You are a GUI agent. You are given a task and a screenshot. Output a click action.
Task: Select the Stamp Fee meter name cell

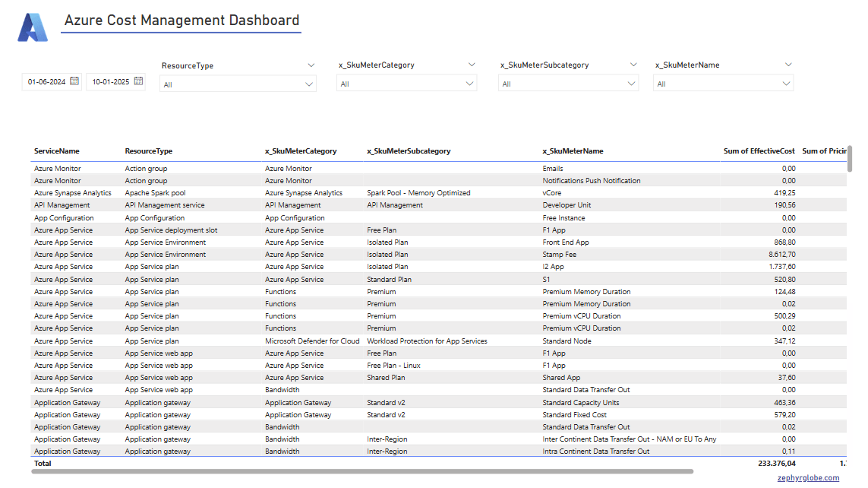click(559, 254)
